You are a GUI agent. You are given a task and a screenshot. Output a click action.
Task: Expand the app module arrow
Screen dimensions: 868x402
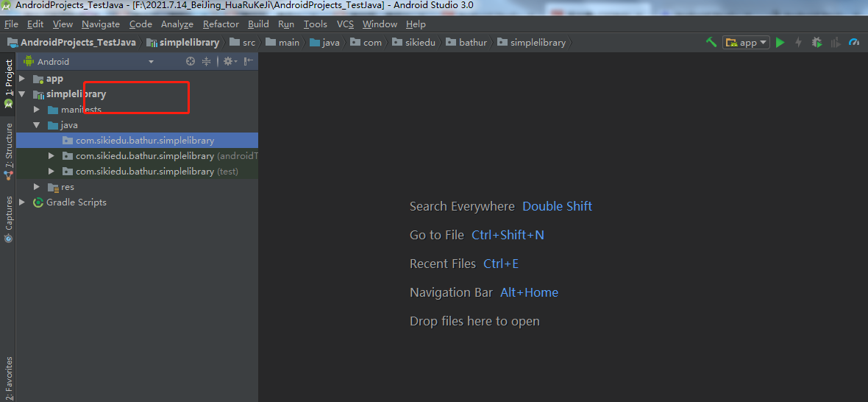click(x=22, y=79)
